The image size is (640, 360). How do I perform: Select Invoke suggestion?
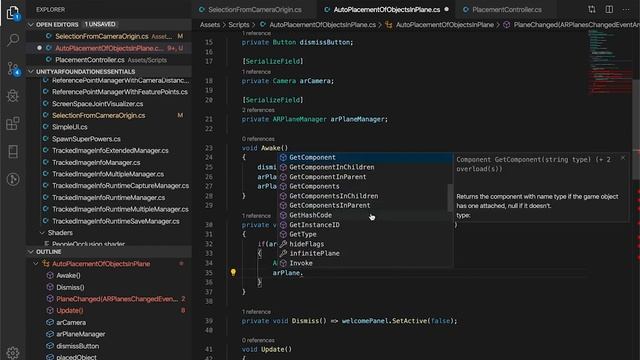365,263
